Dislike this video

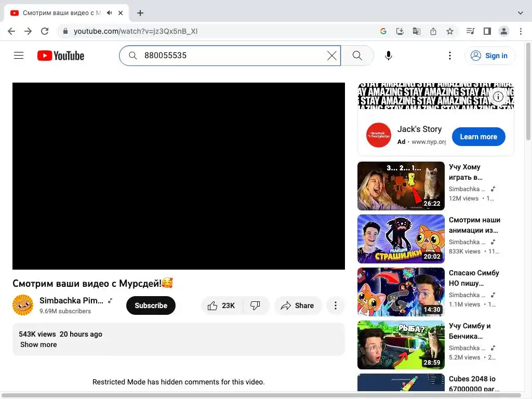(255, 305)
